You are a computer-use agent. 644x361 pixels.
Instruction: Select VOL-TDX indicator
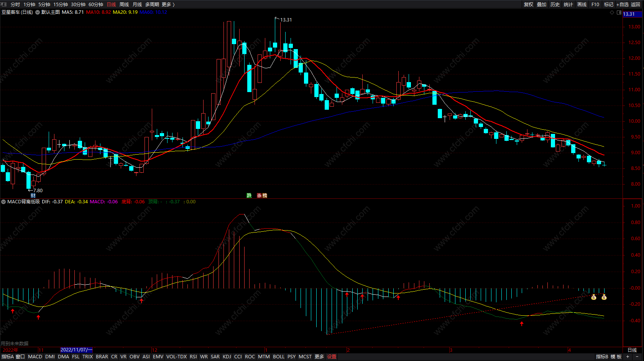pos(176,357)
